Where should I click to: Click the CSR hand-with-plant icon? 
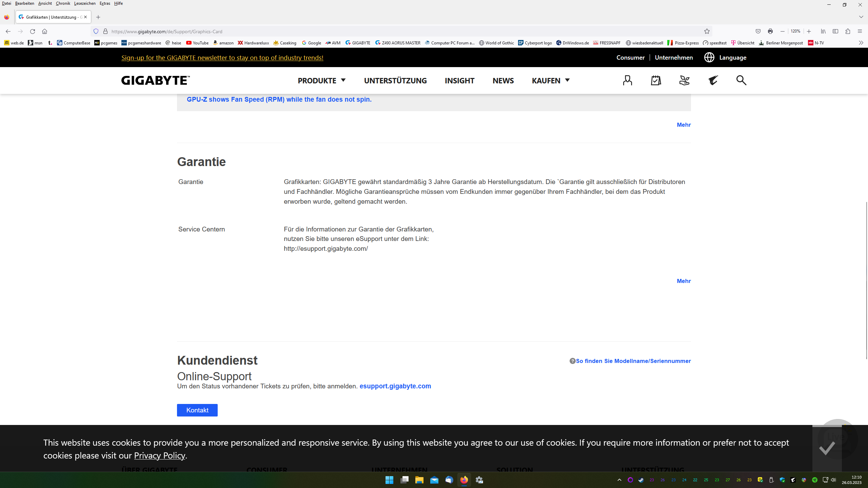pyautogui.click(x=684, y=80)
